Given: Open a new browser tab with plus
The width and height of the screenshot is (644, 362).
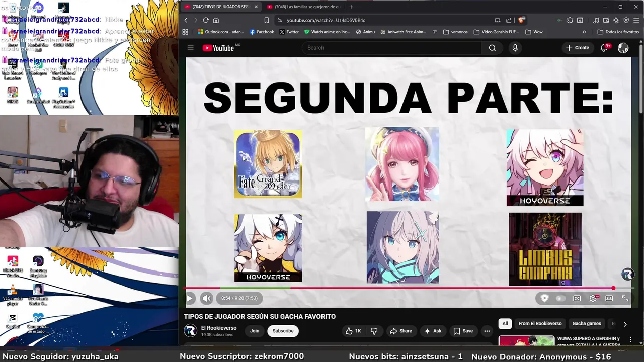Looking at the screenshot, I should coord(351,7).
